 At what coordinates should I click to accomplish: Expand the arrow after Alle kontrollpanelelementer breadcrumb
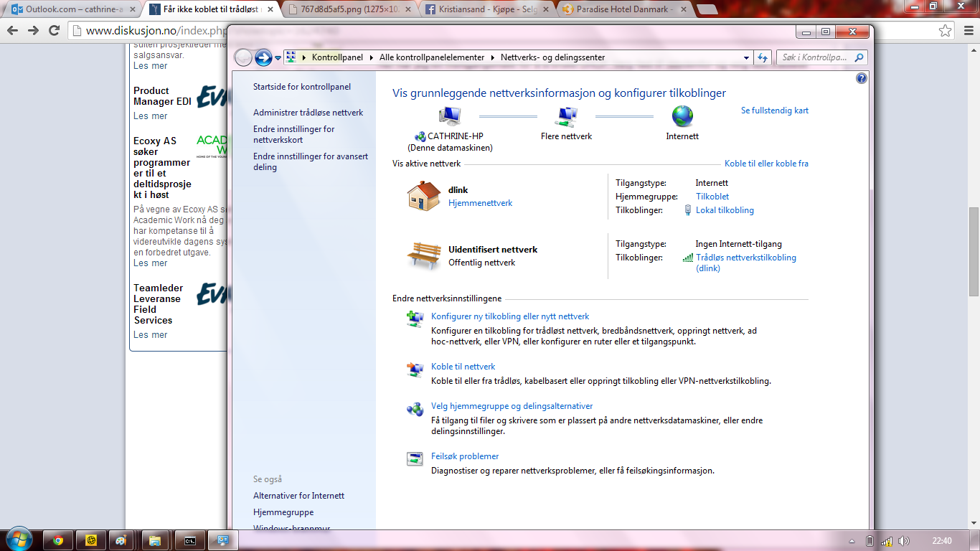[x=493, y=57]
